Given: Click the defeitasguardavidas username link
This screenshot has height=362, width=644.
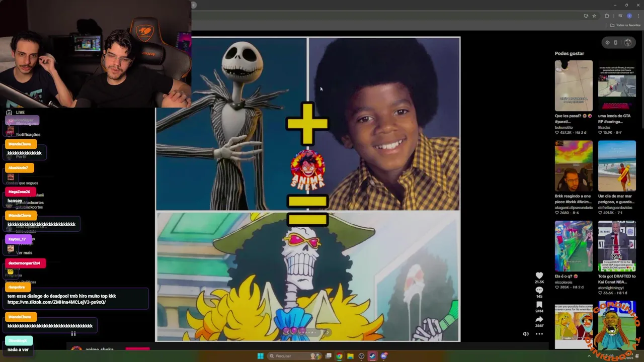Looking at the screenshot, I should click(x=616, y=207).
